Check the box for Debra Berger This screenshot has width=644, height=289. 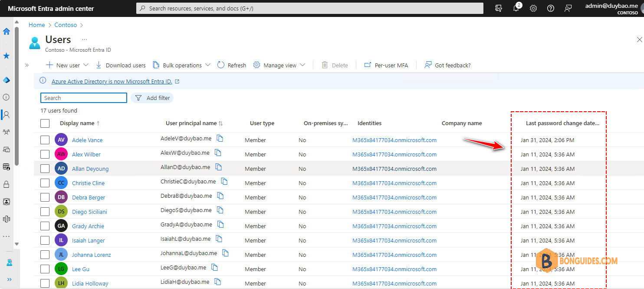[45, 197]
